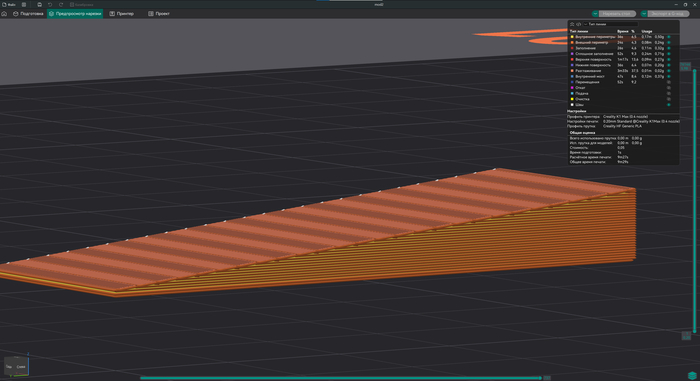
Task: Switch to the Подготовка tab
Action: click(28, 14)
